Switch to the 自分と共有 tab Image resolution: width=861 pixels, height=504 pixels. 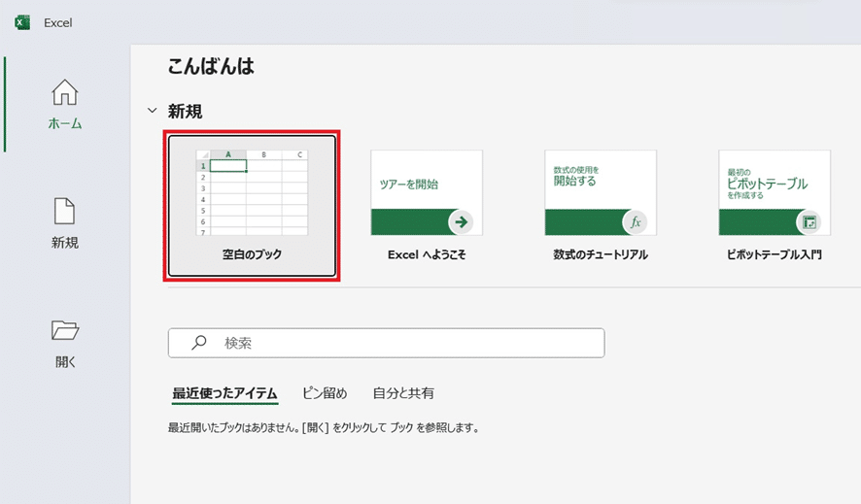(x=403, y=393)
